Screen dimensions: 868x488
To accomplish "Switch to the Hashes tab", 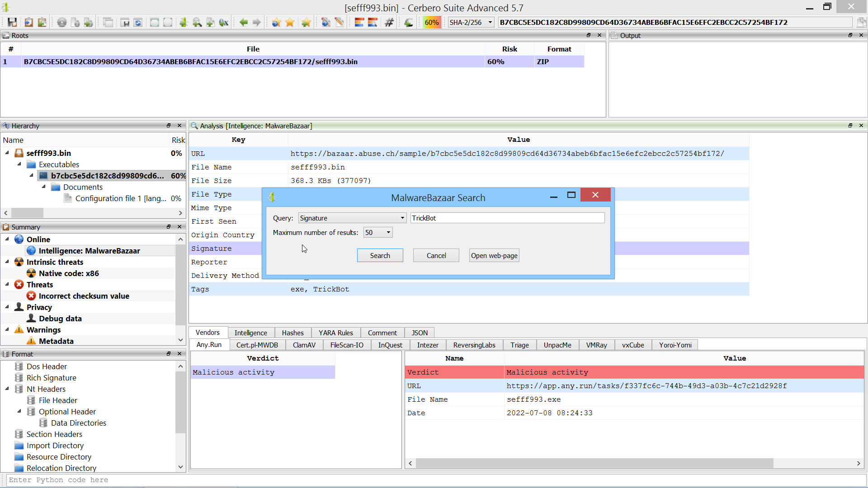I will [x=292, y=333].
